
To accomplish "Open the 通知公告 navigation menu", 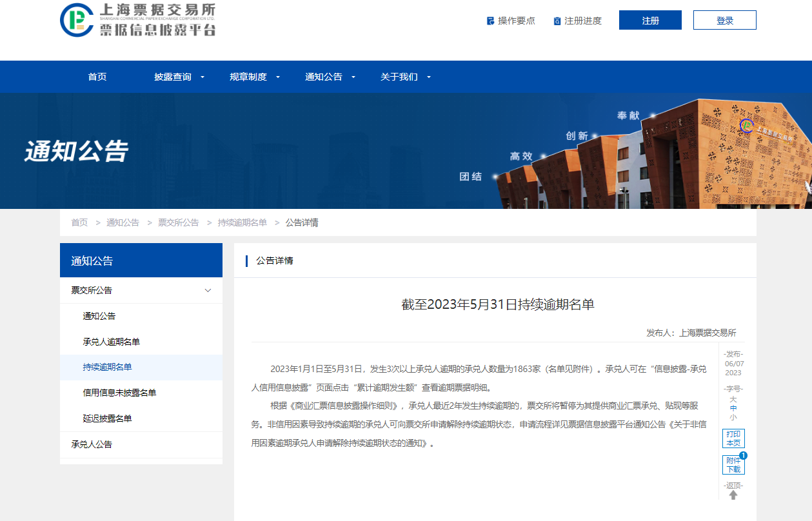I will (x=324, y=77).
